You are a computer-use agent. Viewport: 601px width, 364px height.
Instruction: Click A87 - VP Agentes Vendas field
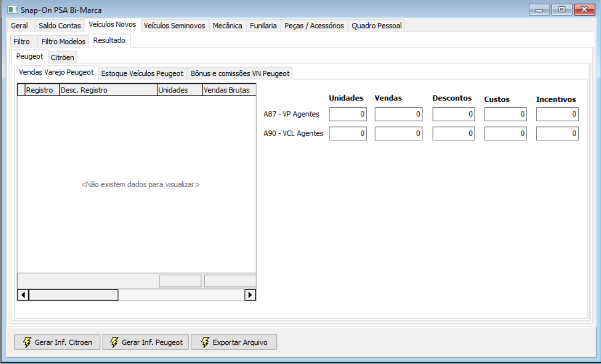[399, 114]
